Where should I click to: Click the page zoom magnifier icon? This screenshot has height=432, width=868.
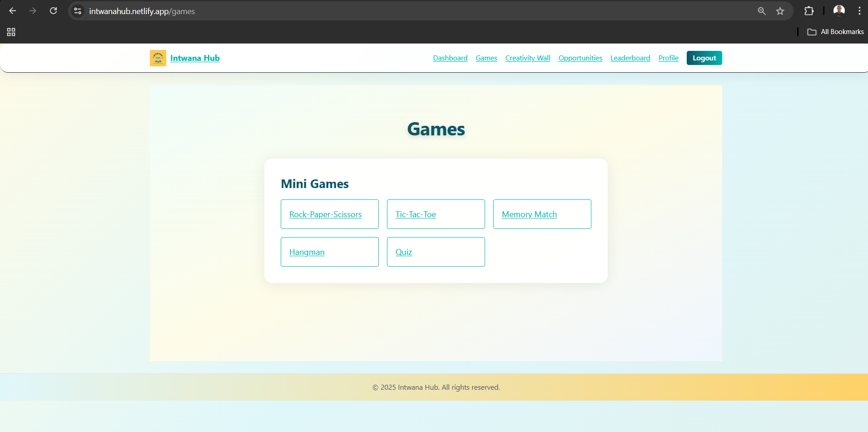[762, 11]
